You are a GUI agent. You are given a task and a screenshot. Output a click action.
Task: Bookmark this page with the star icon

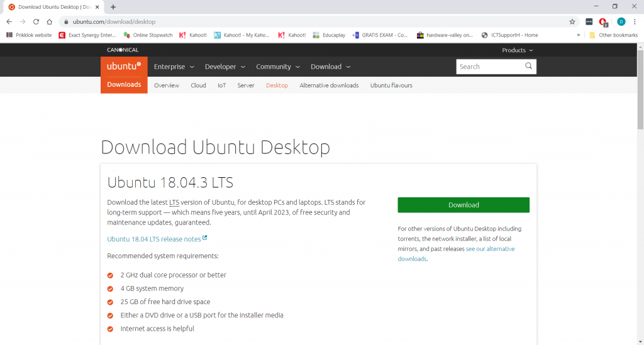(x=572, y=22)
